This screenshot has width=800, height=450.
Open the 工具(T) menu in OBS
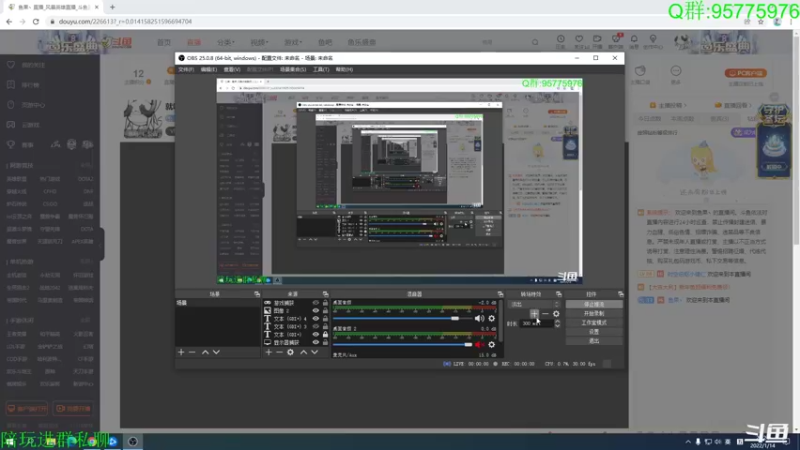321,69
